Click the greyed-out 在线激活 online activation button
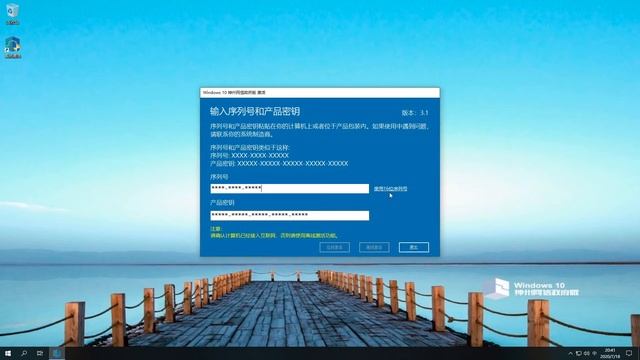Viewport: 640px width, 360px height. click(334, 247)
